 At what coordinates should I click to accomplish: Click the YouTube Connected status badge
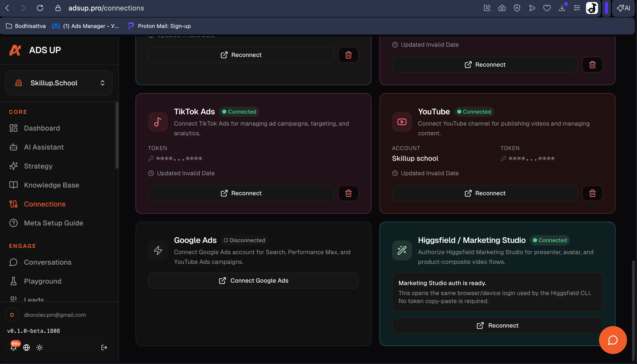[x=474, y=112]
